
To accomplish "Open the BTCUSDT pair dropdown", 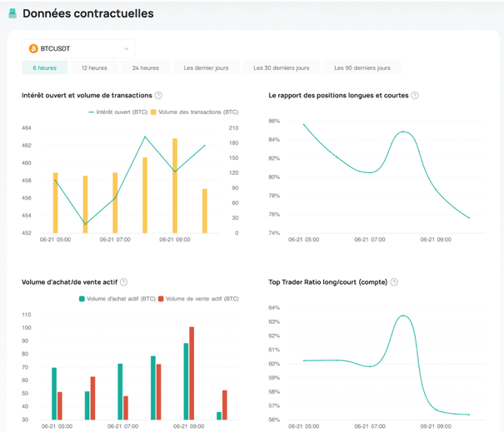I will 78,49.
